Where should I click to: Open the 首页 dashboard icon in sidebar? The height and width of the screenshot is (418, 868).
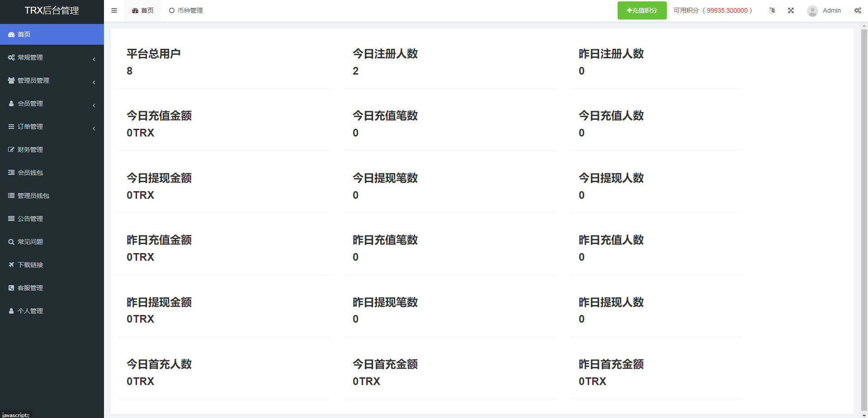coord(11,34)
